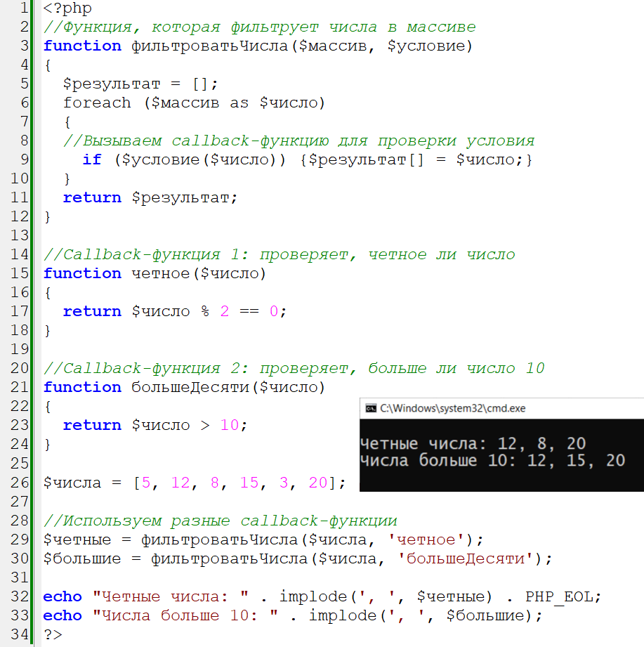Viewport: 644px width, 647px height.
Task: Click the cmd.exe window icon
Action: point(371,408)
